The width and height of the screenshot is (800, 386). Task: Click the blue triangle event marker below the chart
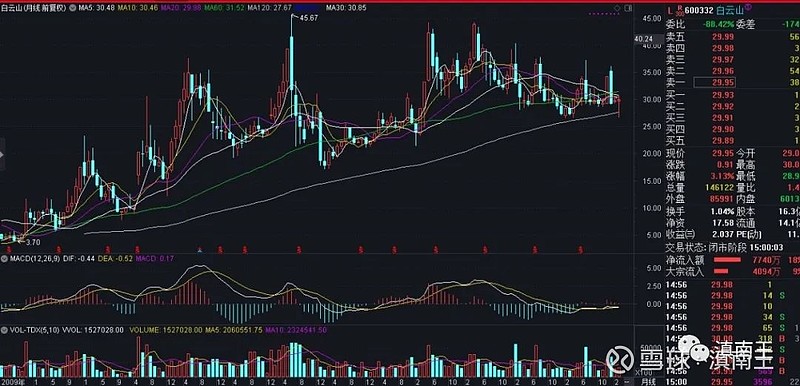(200, 250)
